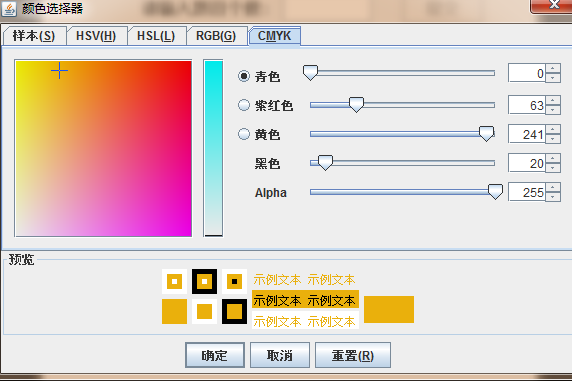
Task: Click the Alpha slider thumb
Action: pos(495,192)
